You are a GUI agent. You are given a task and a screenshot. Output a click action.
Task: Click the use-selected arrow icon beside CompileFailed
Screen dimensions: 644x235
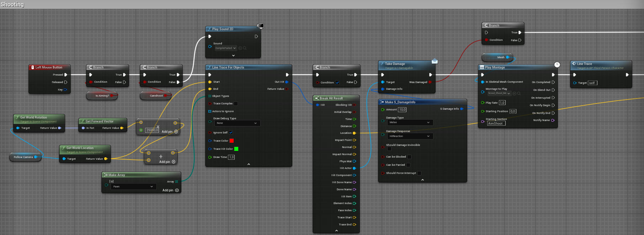point(240,48)
